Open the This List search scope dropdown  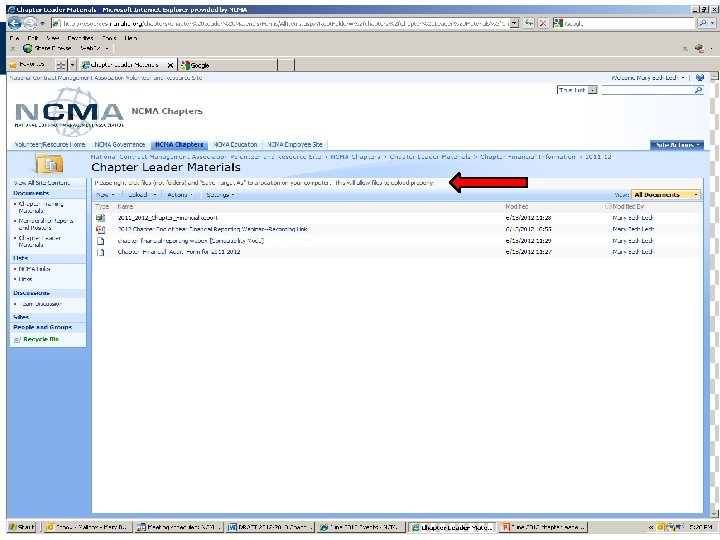[577, 90]
